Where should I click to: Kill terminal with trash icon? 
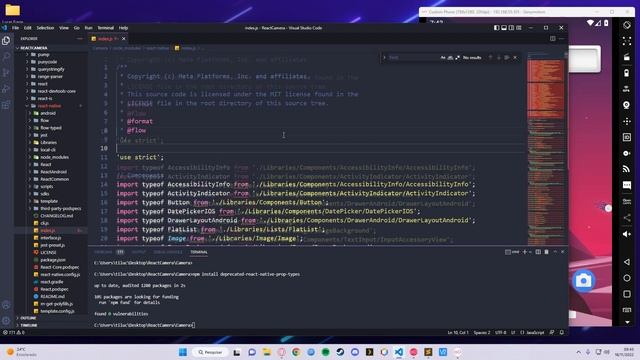coord(547,252)
